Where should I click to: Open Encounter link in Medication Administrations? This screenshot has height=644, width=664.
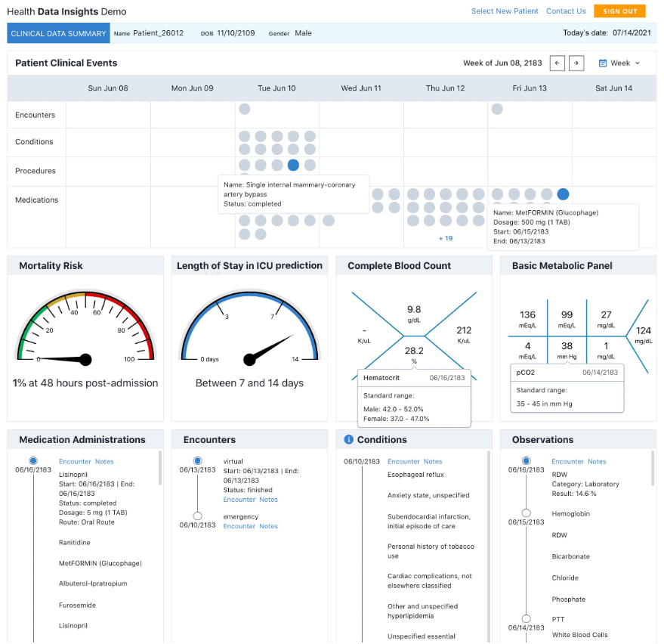75,461
